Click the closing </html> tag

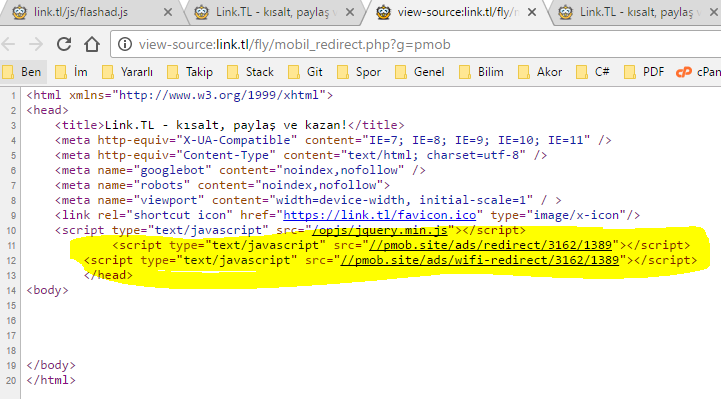(x=51, y=380)
